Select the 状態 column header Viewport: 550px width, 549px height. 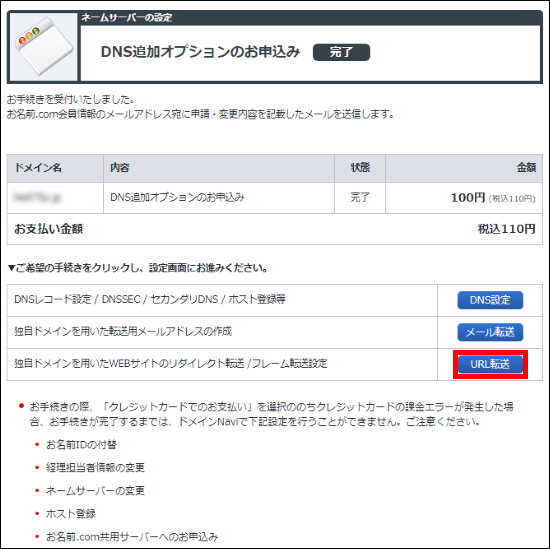[360, 168]
